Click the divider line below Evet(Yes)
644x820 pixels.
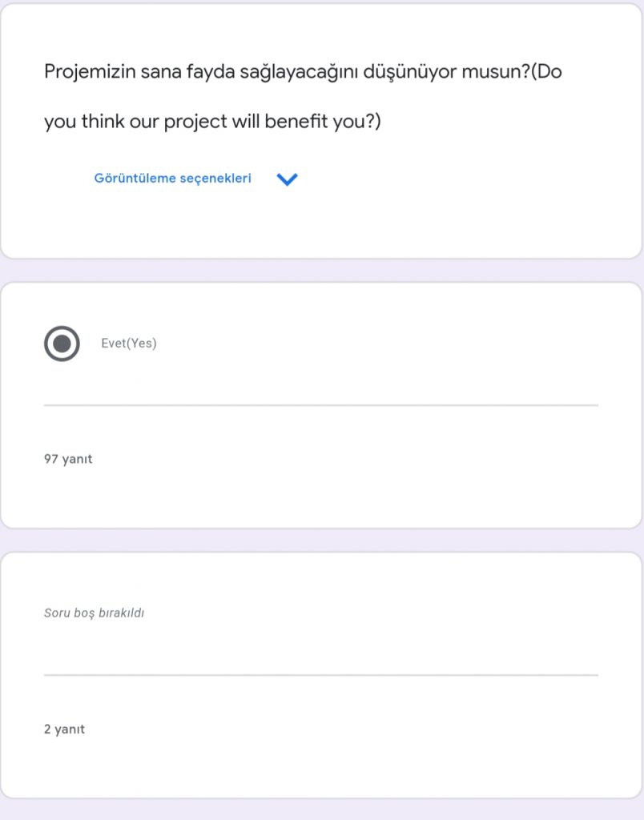click(x=320, y=405)
